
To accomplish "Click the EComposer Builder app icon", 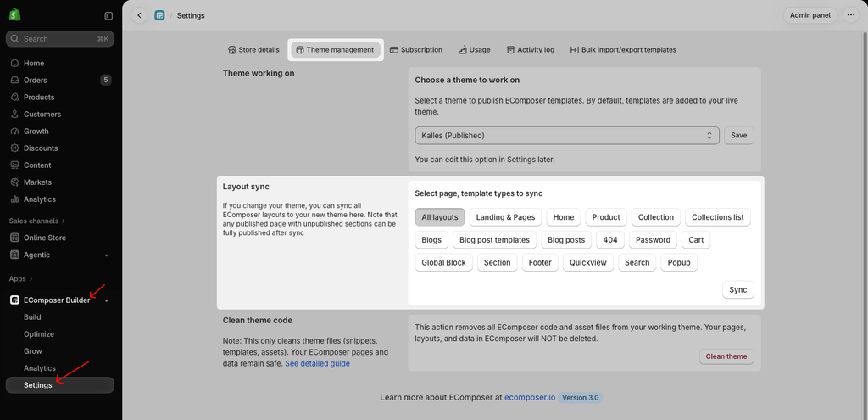I will [15, 300].
